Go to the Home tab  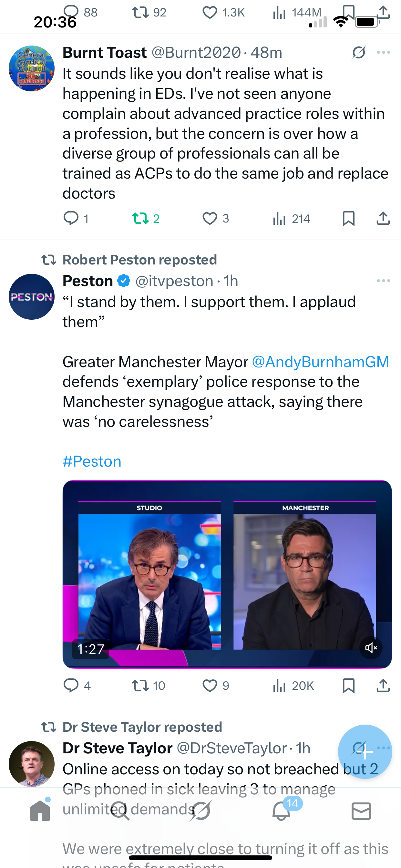click(x=40, y=811)
